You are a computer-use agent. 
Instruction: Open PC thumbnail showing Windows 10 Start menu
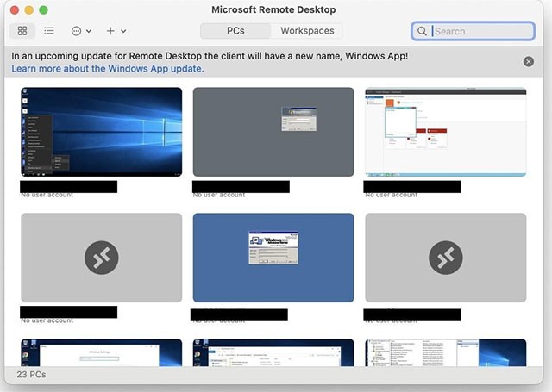(102, 132)
